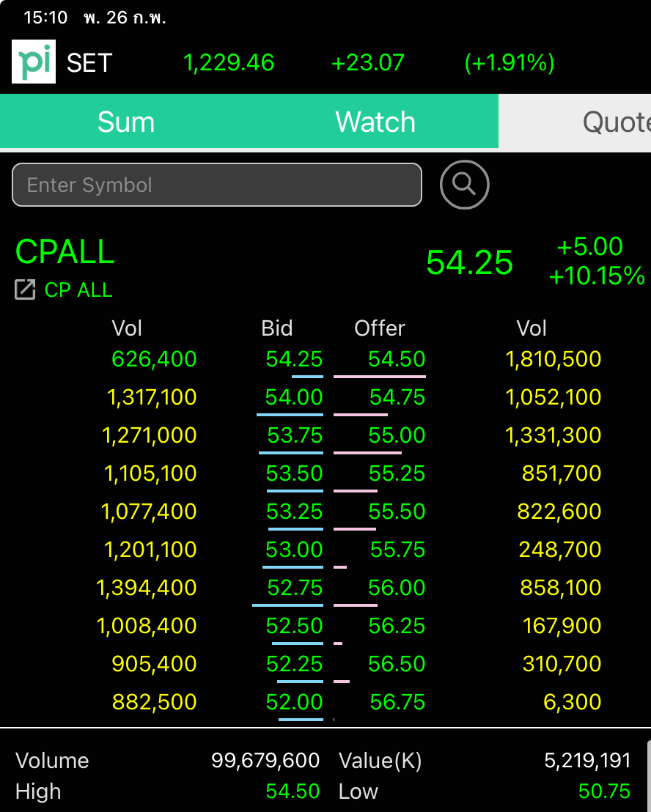
Task: Click offer volume 1,052,100
Action: pos(553,397)
